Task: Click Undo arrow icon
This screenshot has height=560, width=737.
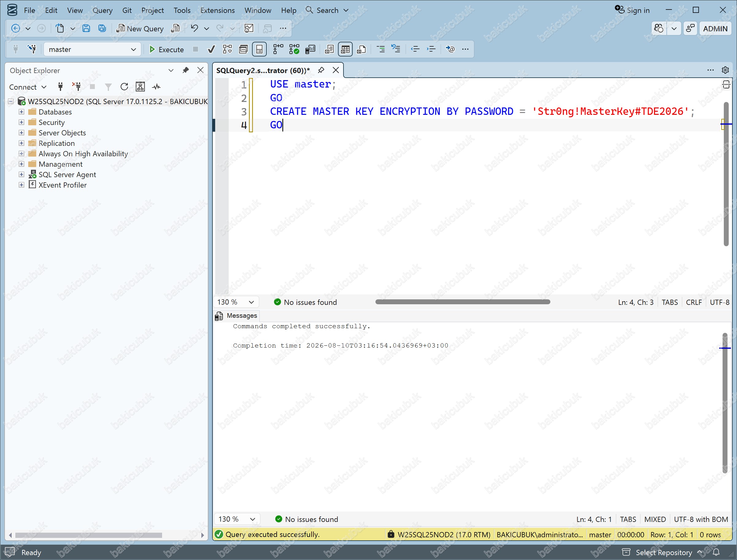Action: 194,28
